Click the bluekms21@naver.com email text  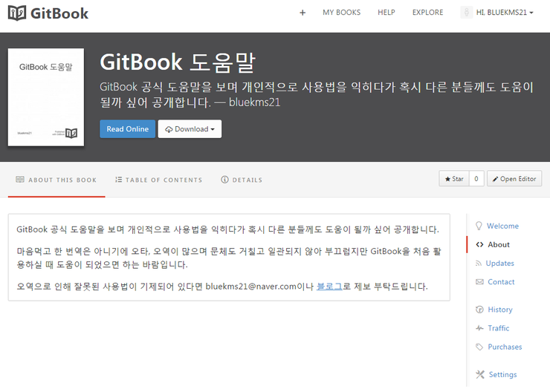coord(250,287)
